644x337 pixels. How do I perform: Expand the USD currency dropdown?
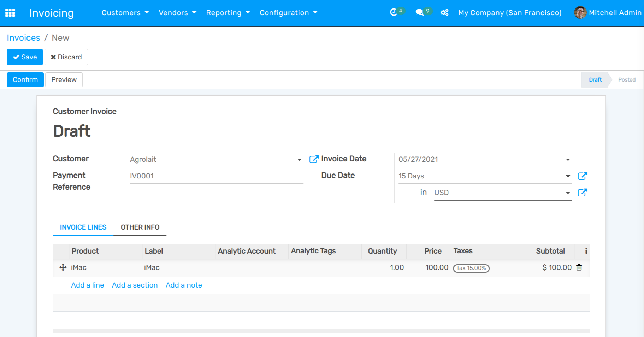click(x=568, y=193)
